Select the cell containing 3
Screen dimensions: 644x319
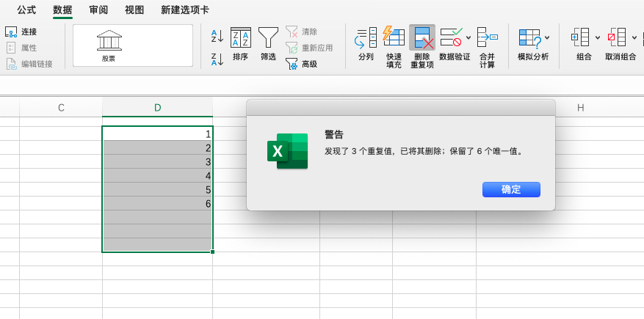click(158, 161)
